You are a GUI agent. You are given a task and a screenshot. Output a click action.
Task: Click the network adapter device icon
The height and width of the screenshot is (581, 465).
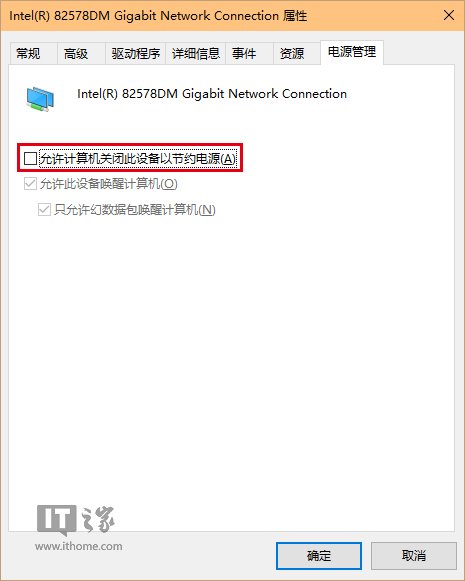(40, 99)
